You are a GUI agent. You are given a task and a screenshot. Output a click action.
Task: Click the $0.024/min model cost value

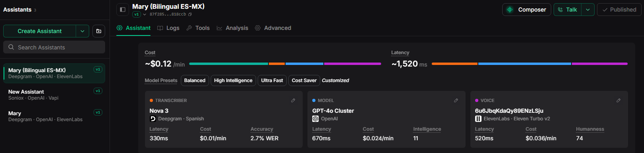pos(378,138)
